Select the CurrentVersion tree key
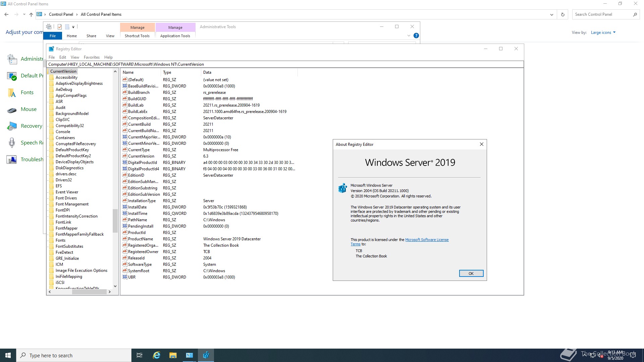 [x=63, y=71]
